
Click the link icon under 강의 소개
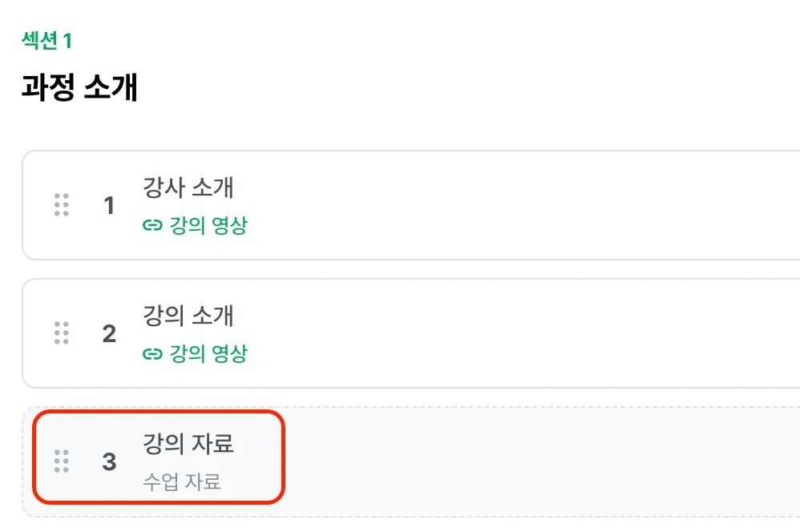pos(152,353)
